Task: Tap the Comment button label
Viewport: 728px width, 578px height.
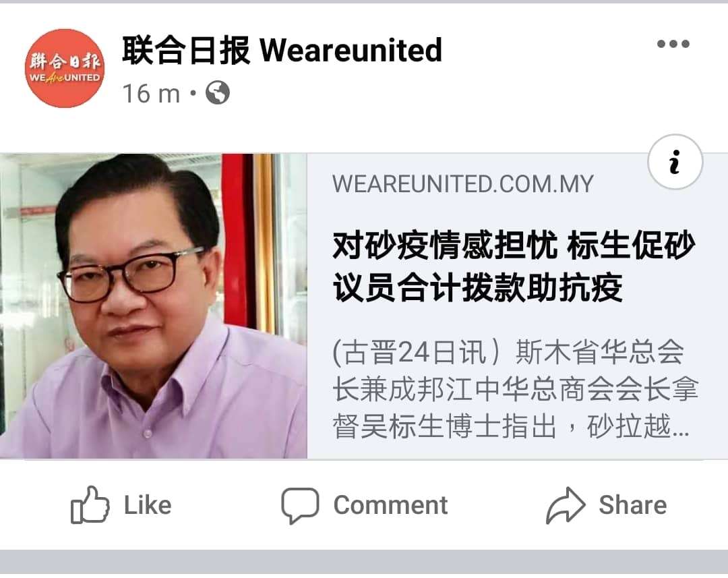Action: coord(390,505)
